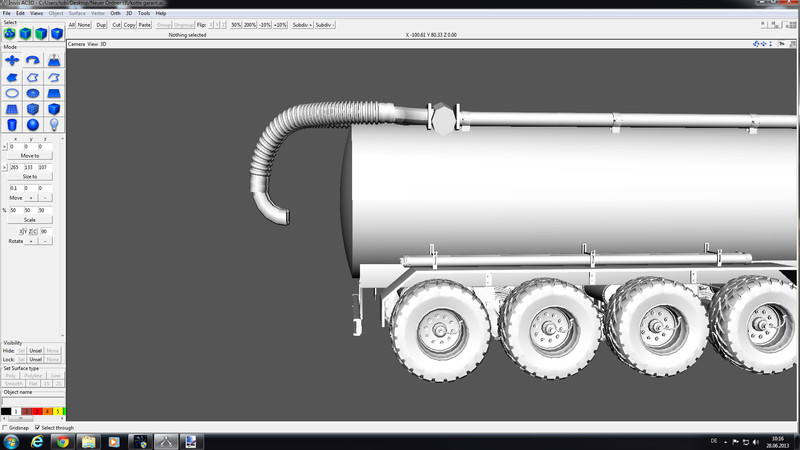Open the Tools menu
The width and height of the screenshot is (800, 450).
click(144, 13)
